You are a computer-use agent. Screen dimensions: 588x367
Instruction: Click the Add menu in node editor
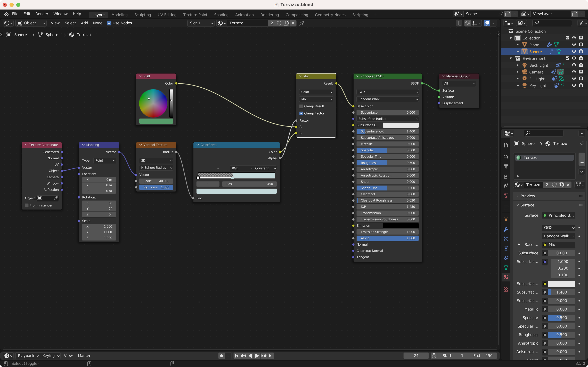pos(84,23)
